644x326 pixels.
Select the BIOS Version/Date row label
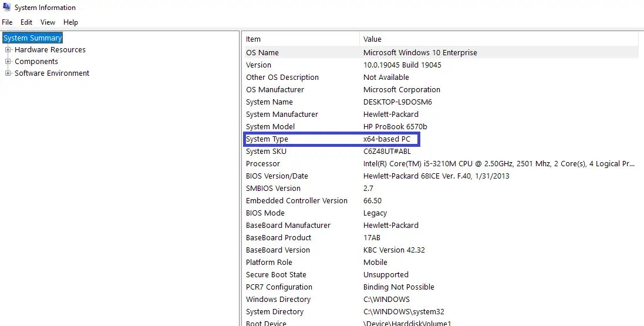(x=277, y=176)
